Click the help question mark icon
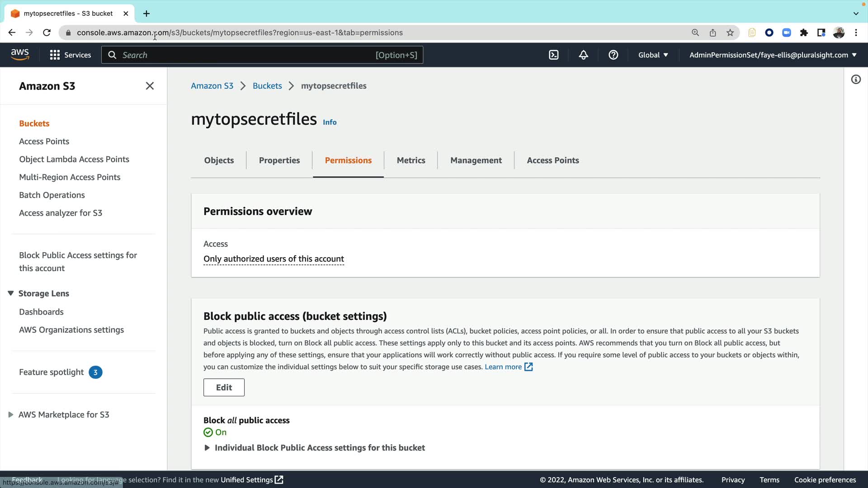This screenshot has width=868, height=488. point(613,55)
